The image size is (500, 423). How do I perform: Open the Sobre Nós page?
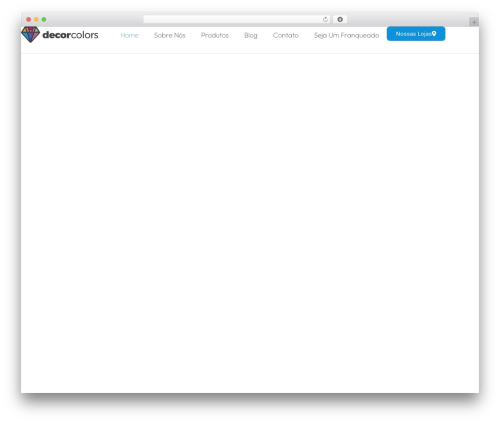[x=170, y=35]
